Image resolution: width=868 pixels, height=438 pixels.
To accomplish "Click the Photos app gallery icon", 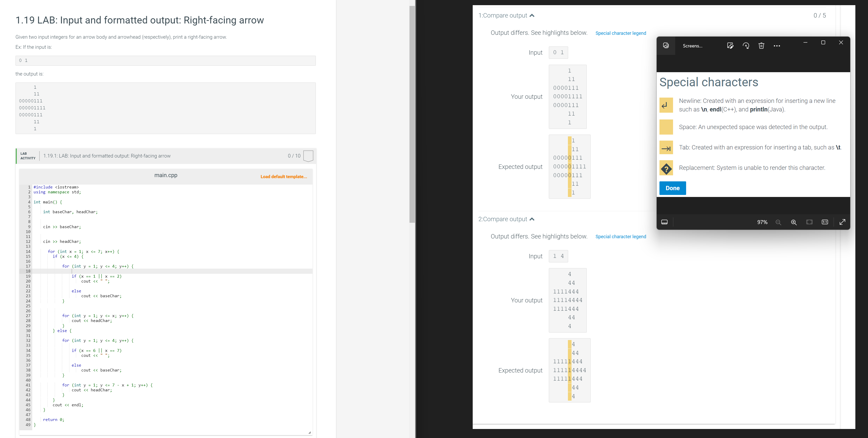I will click(666, 46).
